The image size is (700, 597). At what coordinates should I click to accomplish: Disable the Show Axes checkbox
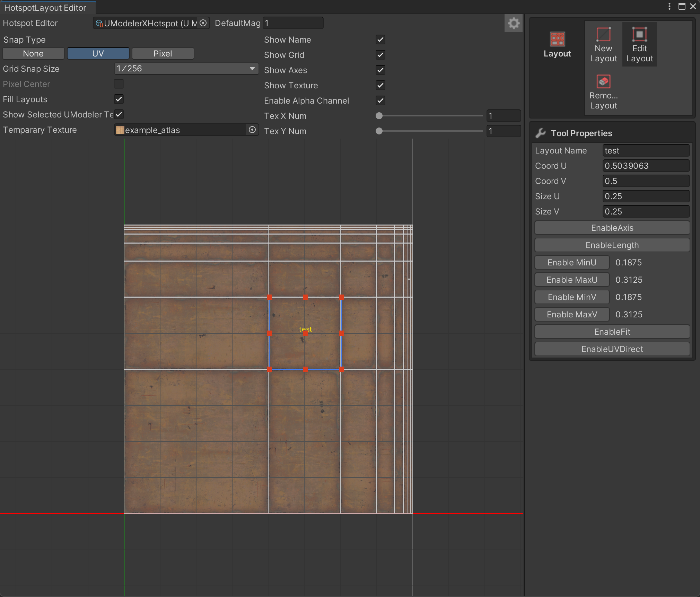pos(380,70)
